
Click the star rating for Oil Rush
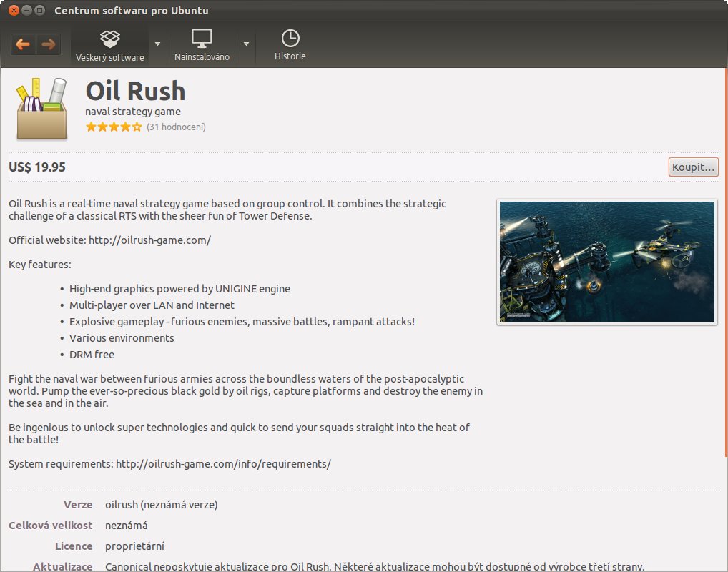tap(114, 127)
